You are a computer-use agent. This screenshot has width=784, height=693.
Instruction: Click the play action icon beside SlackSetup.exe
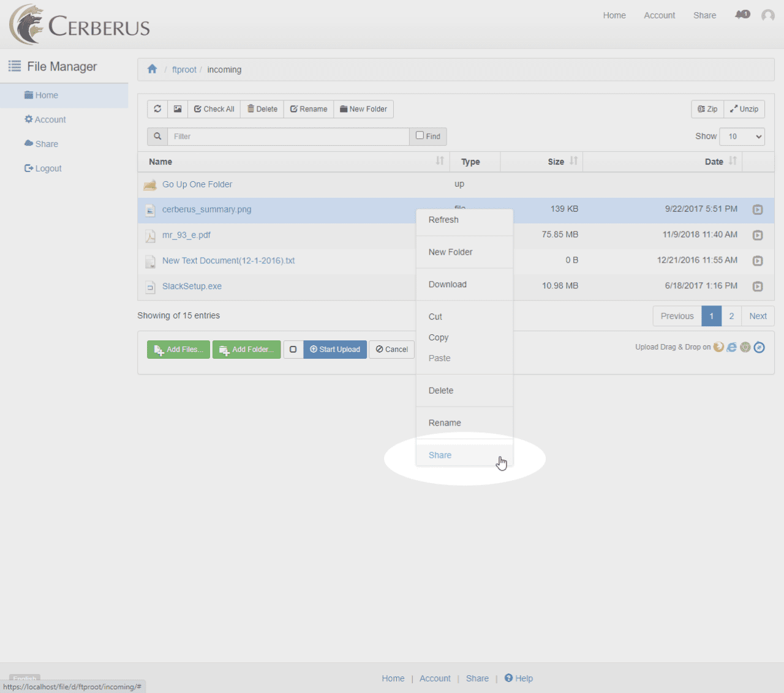pos(758,287)
